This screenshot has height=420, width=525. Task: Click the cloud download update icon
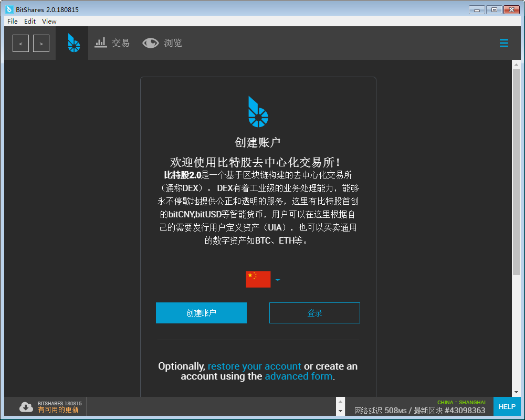(x=26, y=406)
